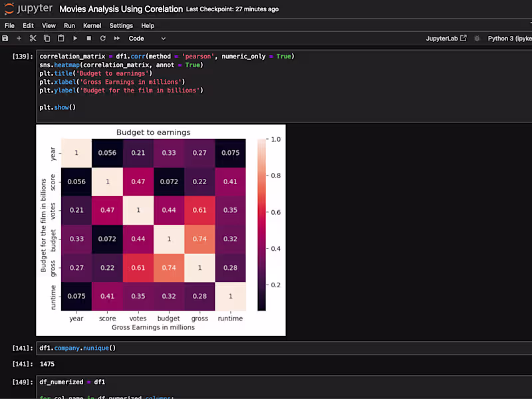Screen dimensions: 532x399
Task: Rename the notebook title Movies Analysis Using Corelation
Action: 120,9
